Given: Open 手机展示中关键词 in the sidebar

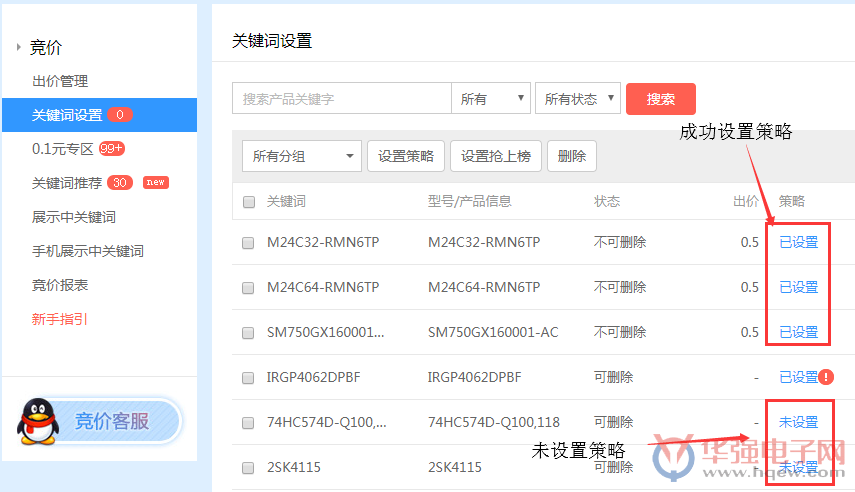Looking at the screenshot, I should pyautogui.click(x=88, y=251).
